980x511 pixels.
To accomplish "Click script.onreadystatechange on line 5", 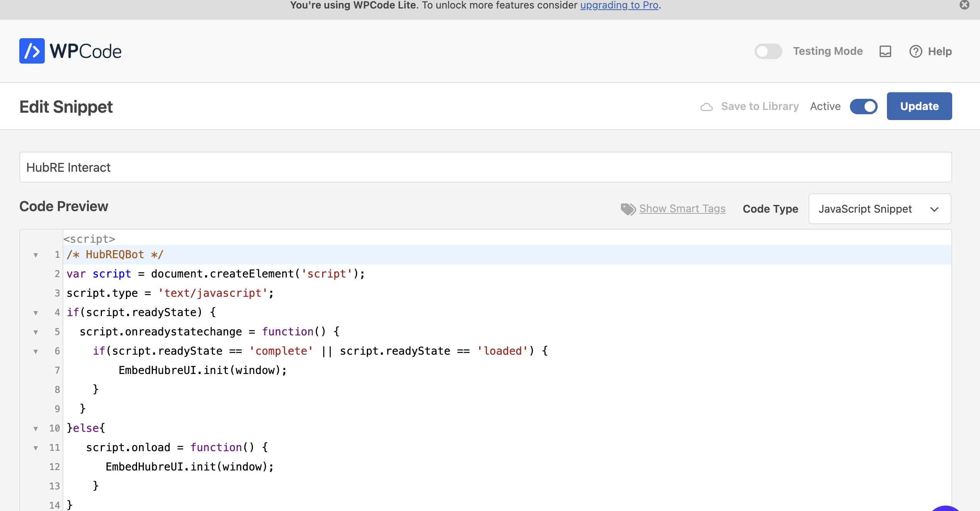I will coord(161,332).
